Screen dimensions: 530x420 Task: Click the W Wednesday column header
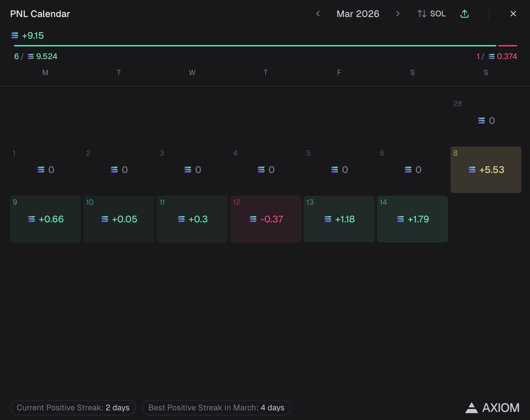[x=192, y=73]
